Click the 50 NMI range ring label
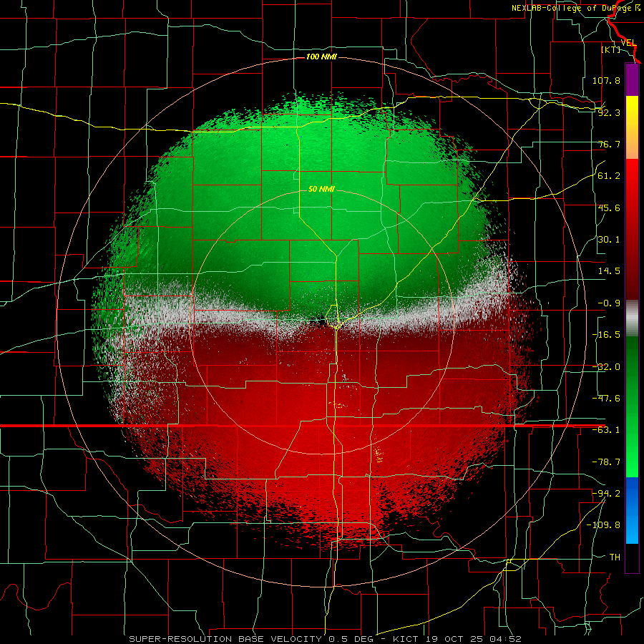Viewport: 644px width, 644px height. point(321,190)
